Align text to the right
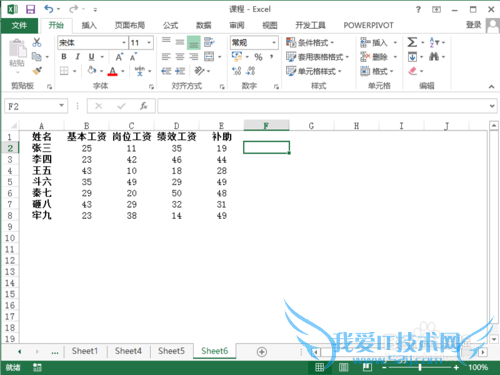Image resolution: width=500 pixels, height=375 pixels. [x=194, y=57]
